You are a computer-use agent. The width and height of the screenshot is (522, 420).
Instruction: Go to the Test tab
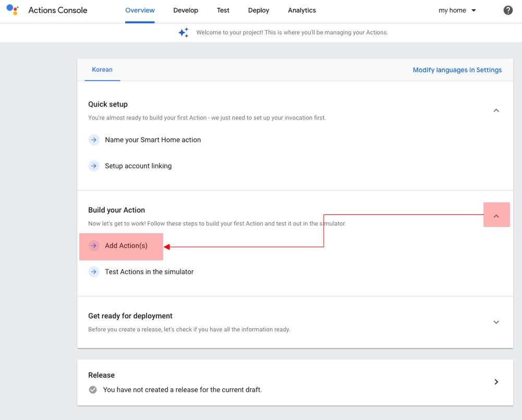[x=223, y=10]
